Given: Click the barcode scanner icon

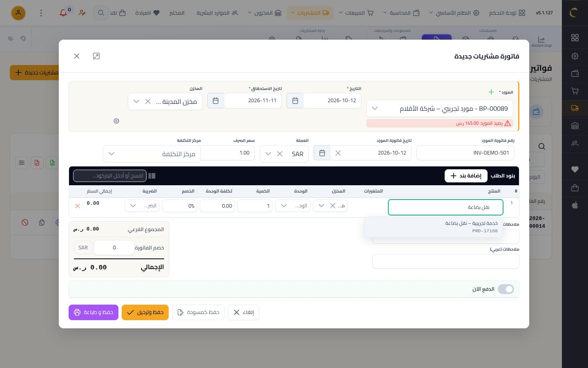Looking at the screenshot, I should tap(152, 176).
